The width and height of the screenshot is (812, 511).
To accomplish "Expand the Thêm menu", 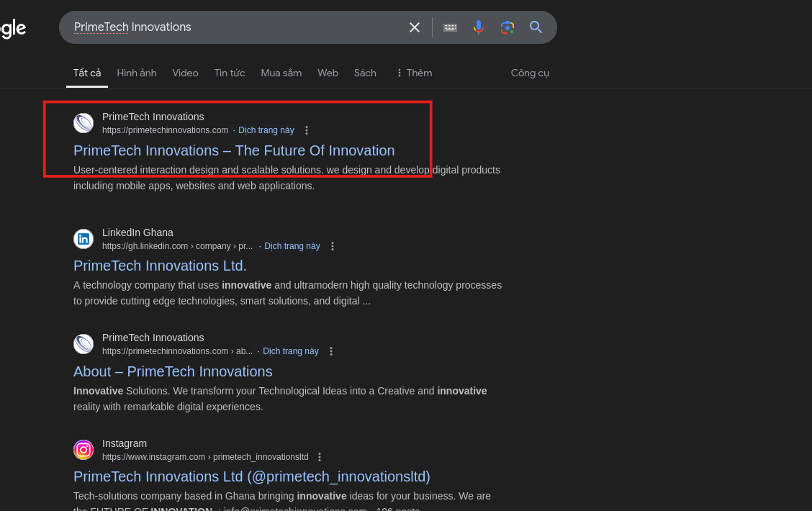I will click(415, 73).
